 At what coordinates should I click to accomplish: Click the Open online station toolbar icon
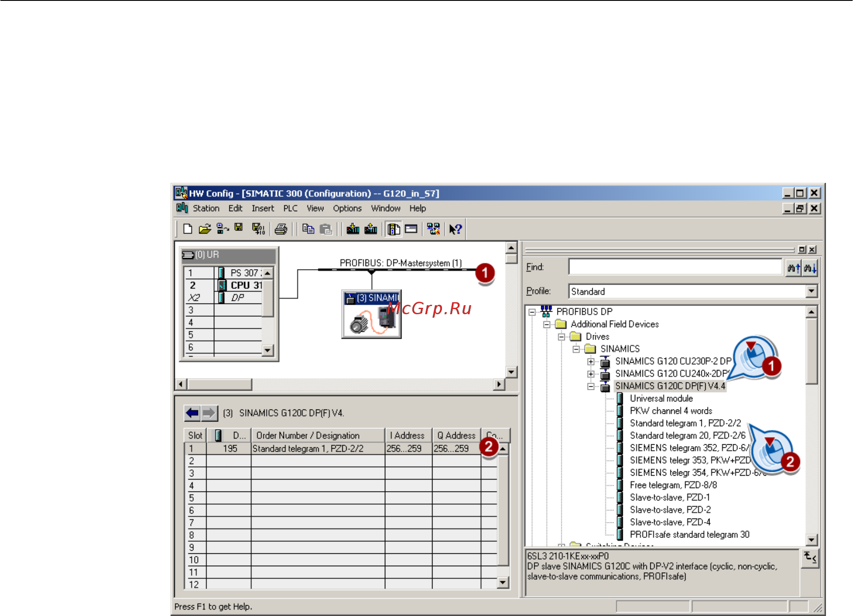coord(222,229)
